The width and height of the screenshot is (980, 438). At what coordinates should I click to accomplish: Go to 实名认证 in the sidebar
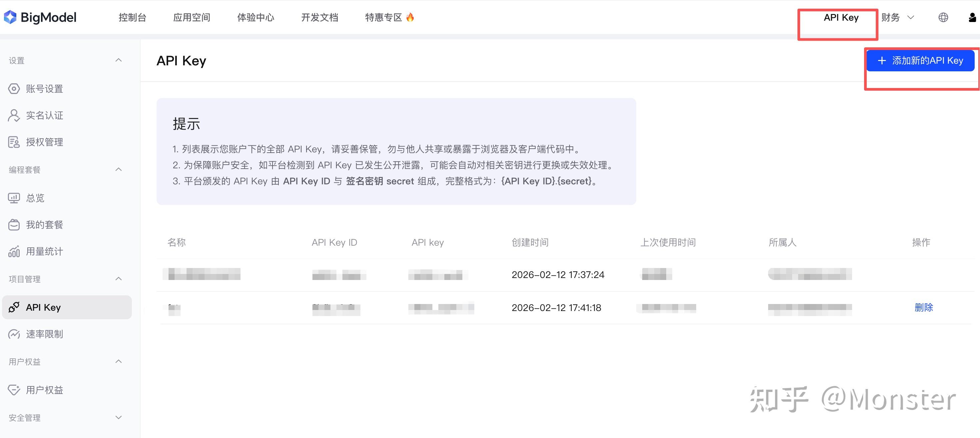pyautogui.click(x=44, y=116)
